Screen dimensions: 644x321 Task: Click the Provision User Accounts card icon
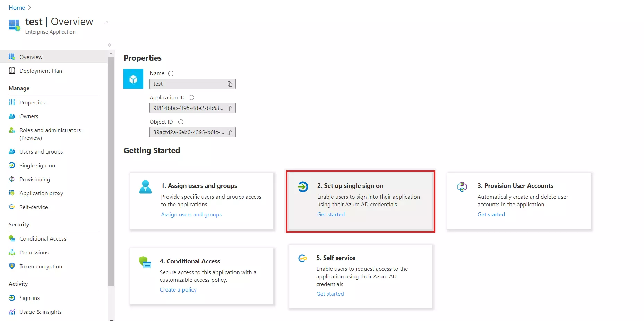462,187
